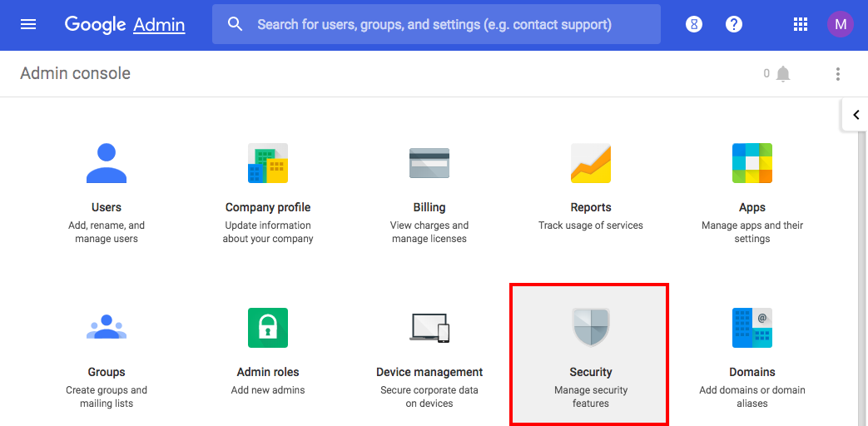Open the hourglass tasks icon
Viewport: 868px width, 426px height.
tap(693, 24)
